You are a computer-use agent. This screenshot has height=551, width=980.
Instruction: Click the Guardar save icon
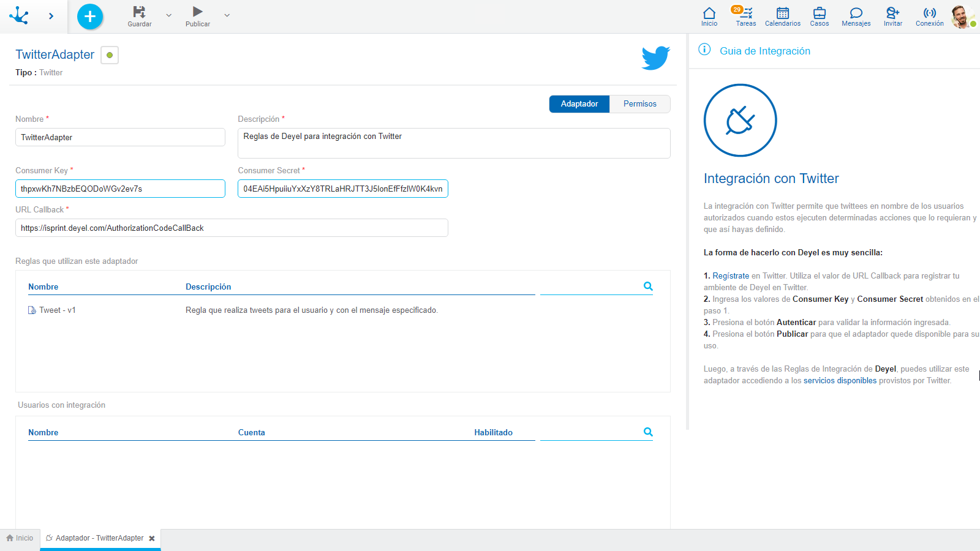(x=139, y=12)
